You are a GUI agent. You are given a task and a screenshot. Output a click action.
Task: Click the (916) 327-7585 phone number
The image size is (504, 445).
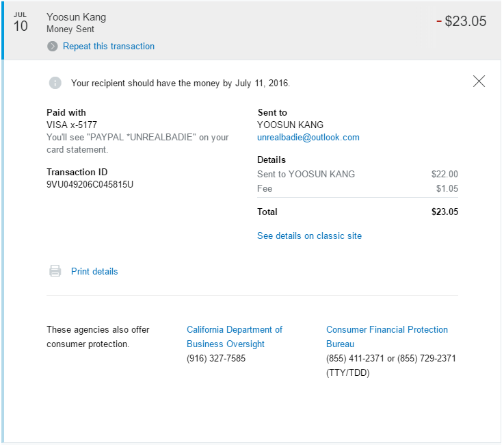point(216,359)
